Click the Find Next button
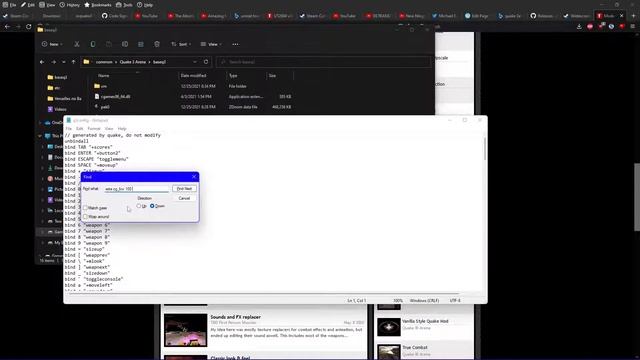 pyautogui.click(x=184, y=189)
